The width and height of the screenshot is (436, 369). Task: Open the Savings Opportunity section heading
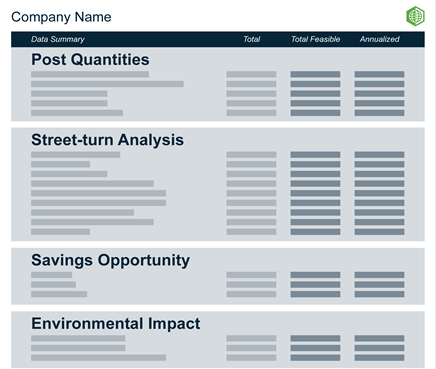[111, 260]
